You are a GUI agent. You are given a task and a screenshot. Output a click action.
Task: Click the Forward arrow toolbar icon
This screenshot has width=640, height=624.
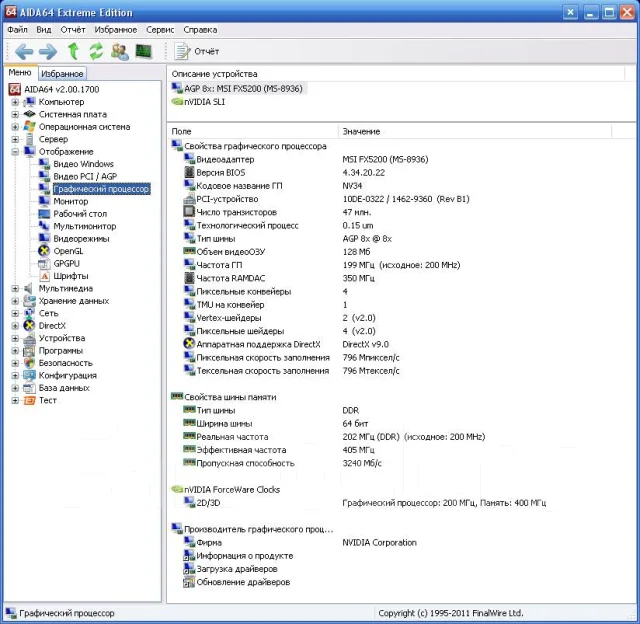[x=48, y=51]
